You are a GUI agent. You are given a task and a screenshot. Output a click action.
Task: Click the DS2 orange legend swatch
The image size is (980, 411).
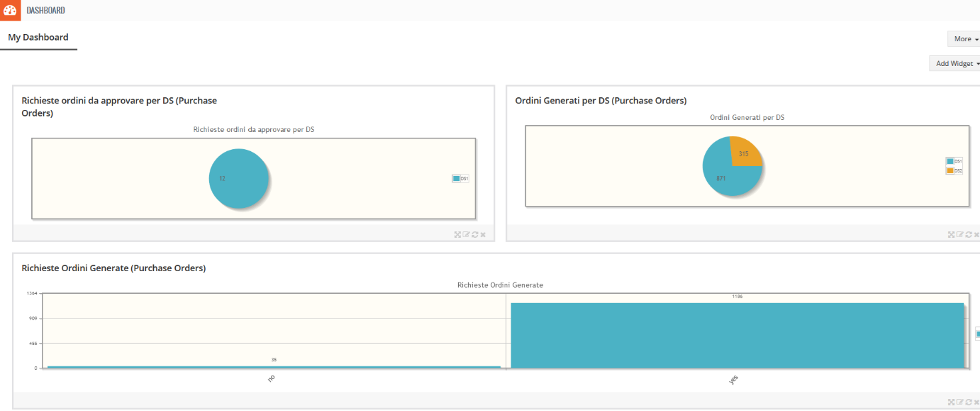[x=949, y=171]
